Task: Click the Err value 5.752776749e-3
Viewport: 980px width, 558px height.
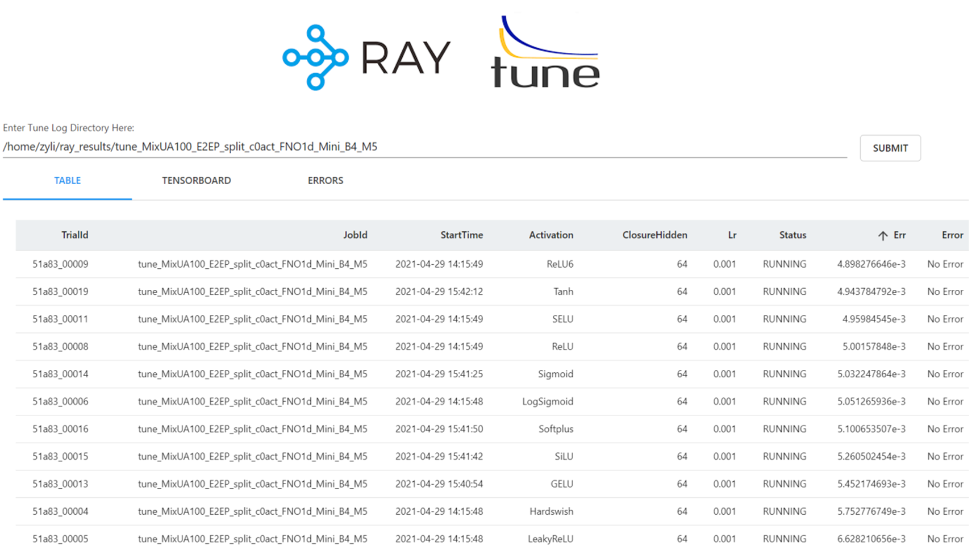Action: point(871,511)
